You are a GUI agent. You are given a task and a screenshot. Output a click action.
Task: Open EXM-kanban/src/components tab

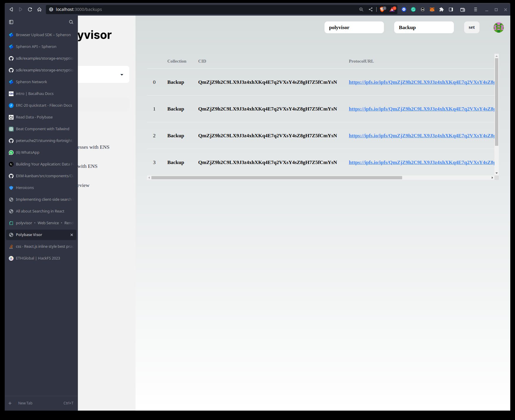tap(41, 176)
